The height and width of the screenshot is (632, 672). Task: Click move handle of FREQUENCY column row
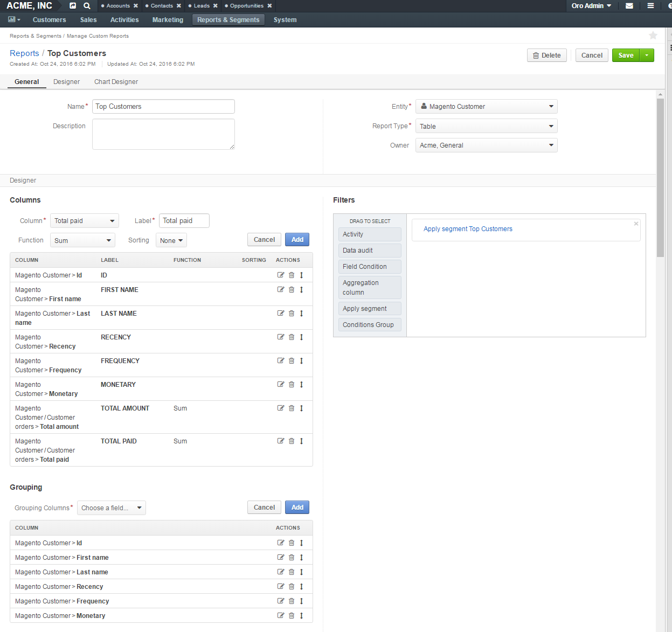[301, 360]
